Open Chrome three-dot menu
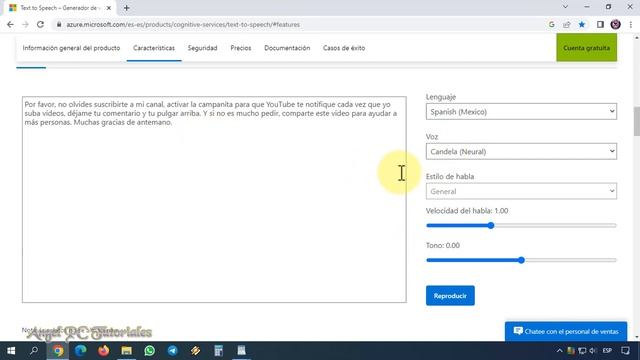Image resolution: width=640 pixels, height=360 pixels. (631, 24)
